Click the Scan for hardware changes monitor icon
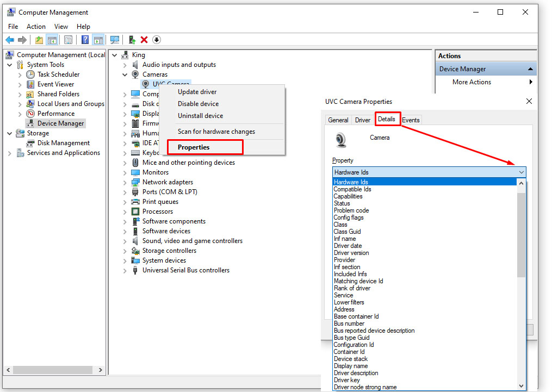 [115, 40]
